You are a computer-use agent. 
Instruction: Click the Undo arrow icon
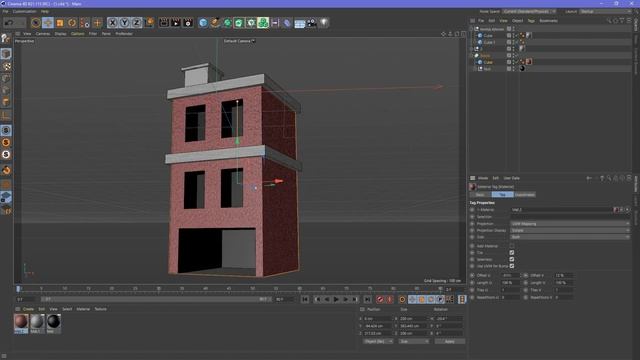point(9,22)
